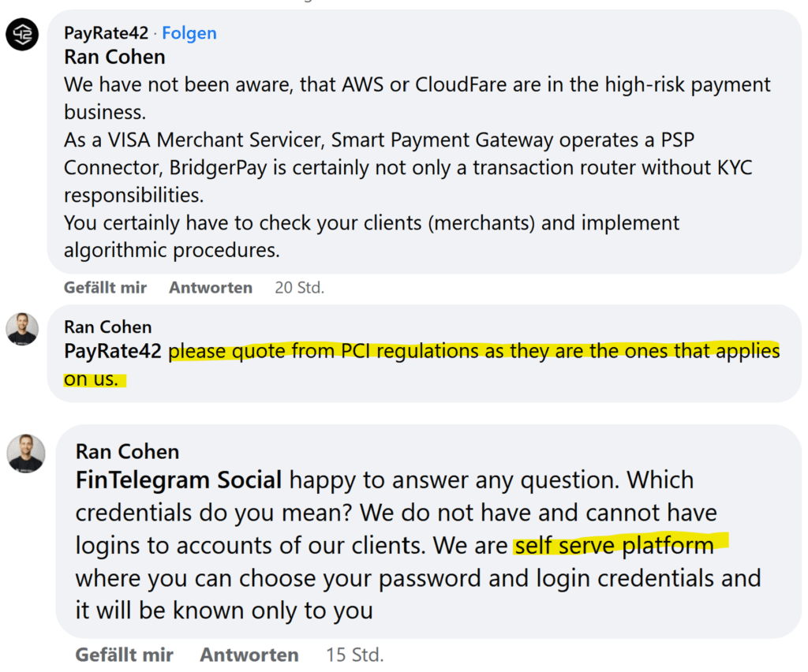This screenshot has width=808, height=672.
Task: Click the highlighted text 'self serve platform'
Action: tap(614, 546)
